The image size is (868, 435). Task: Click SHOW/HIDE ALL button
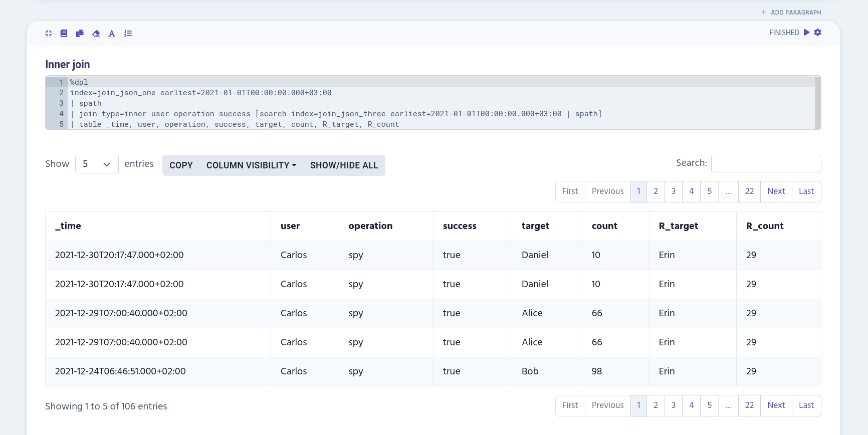344,165
